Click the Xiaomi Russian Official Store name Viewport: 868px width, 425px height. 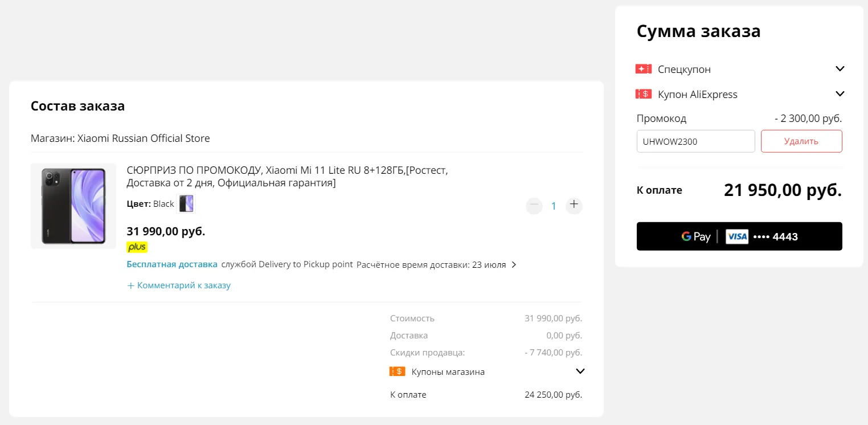(x=144, y=138)
